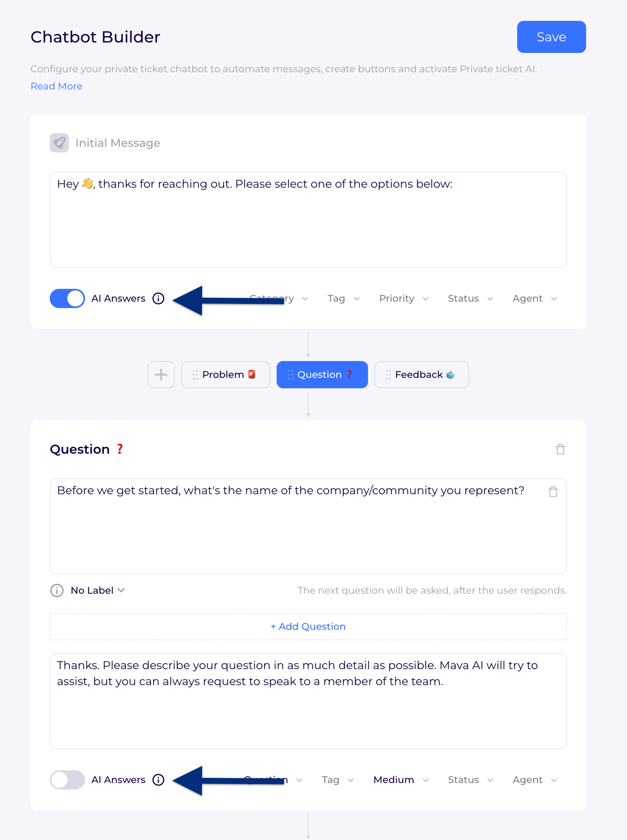
Task: Delete the Question section with its trash icon
Action: (560, 449)
